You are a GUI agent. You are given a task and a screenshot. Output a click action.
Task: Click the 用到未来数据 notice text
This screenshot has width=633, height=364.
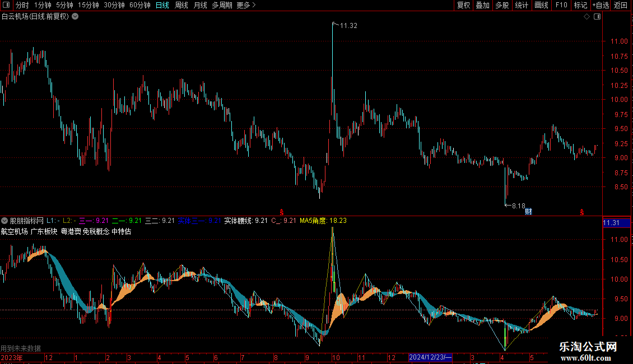21,348
